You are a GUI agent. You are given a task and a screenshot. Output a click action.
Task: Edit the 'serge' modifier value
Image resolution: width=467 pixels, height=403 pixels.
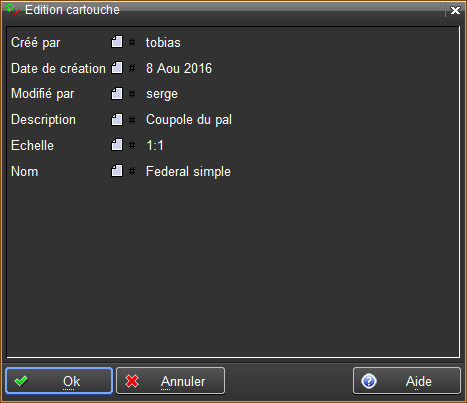tap(162, 94)
